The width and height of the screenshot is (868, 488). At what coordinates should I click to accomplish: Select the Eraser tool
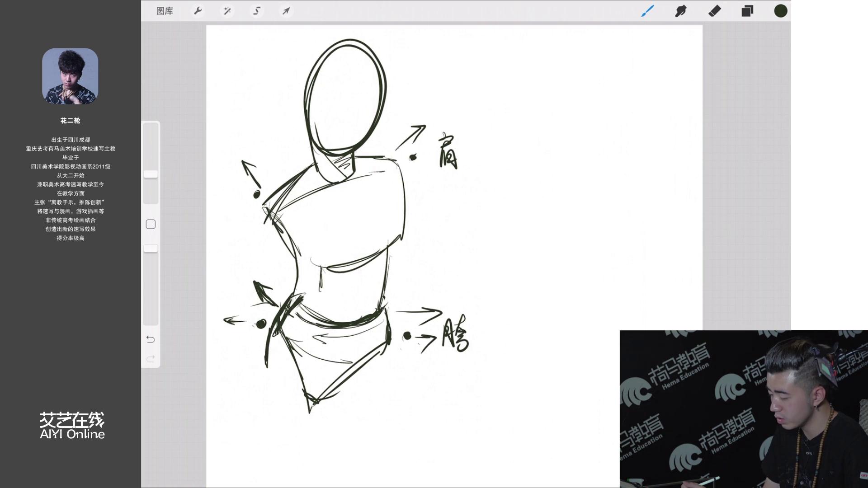click(x=714, y=11)
